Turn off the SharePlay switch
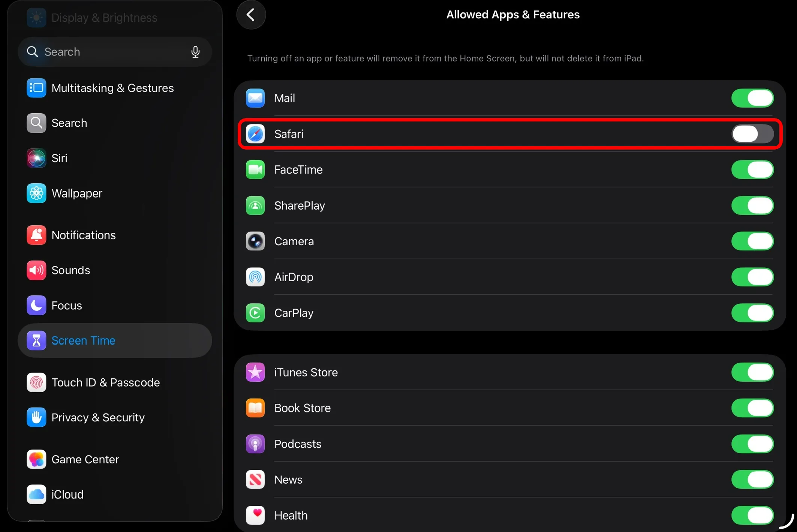The width and height of the screenshot is (797, 532). pos(752,205)
